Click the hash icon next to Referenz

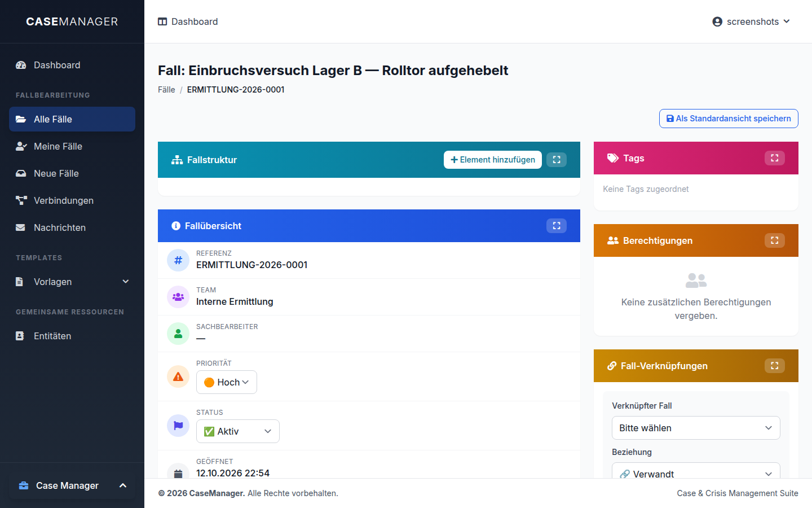(178, 260)
